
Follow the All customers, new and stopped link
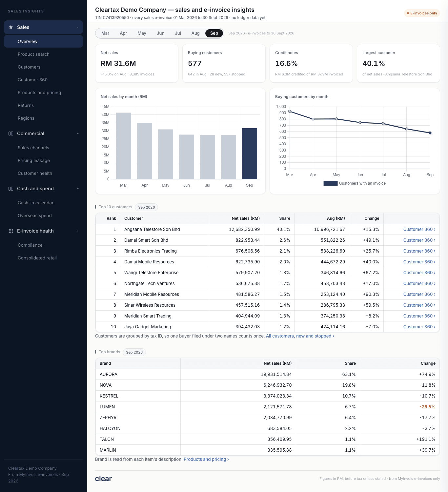pos(300,336)
